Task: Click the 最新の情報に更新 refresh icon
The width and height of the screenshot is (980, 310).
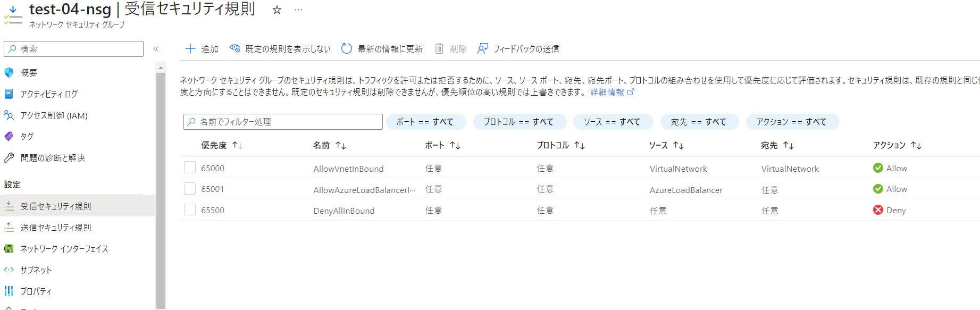Action: [x=347, y=48]
